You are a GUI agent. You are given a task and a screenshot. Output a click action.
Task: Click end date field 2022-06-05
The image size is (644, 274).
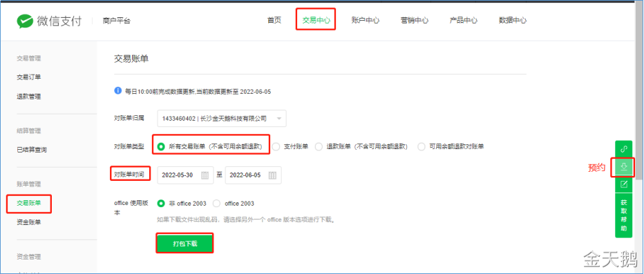(254, 175)
